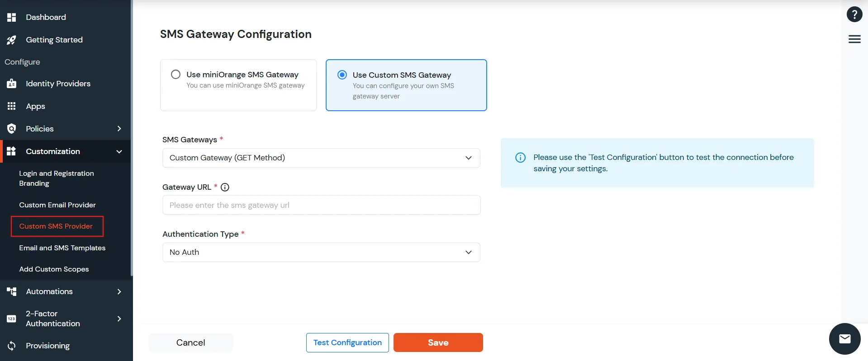Select Use Custom SMS Gateway radio button
The width and height of the screenshot is (868, 361).
(x=342, y=75)
